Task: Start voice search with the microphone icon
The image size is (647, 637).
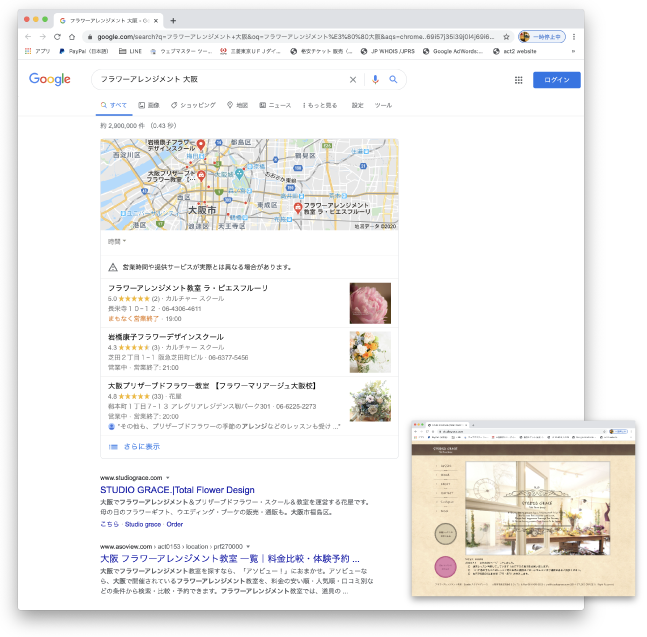Action: (375, 80)
